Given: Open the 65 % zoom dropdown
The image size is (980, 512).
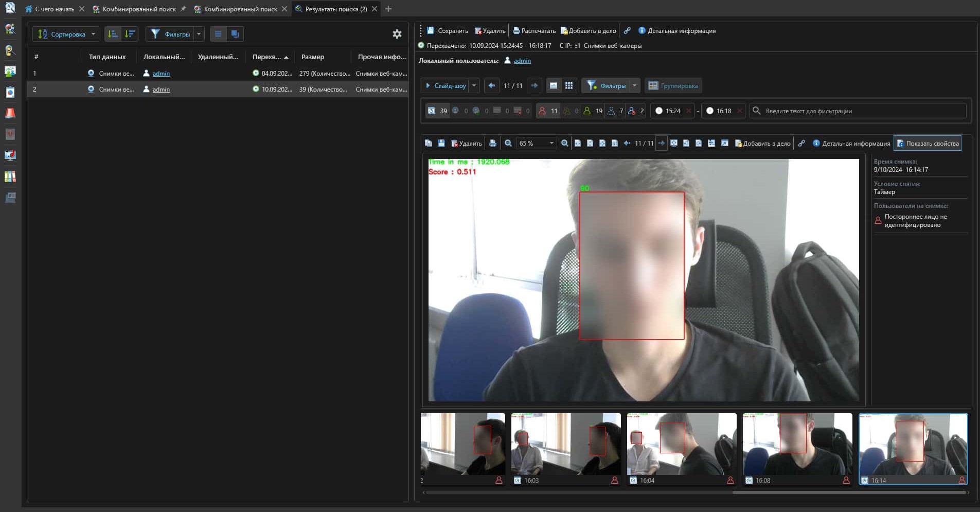Looking at the screenshot, I should [x=551, y=144].
